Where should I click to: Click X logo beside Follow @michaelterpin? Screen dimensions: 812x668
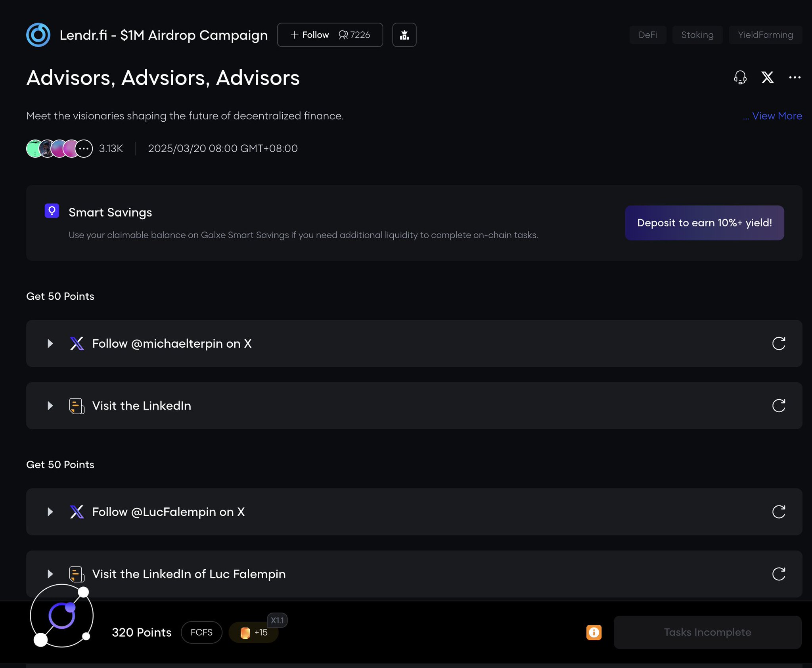[x=77, y=343]
